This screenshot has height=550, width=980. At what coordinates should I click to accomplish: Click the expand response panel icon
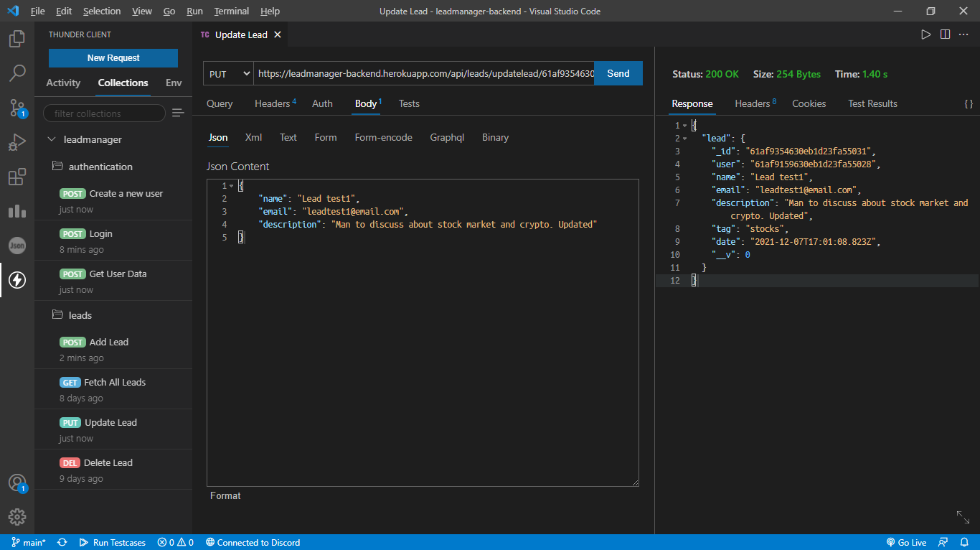click(963, 517)
